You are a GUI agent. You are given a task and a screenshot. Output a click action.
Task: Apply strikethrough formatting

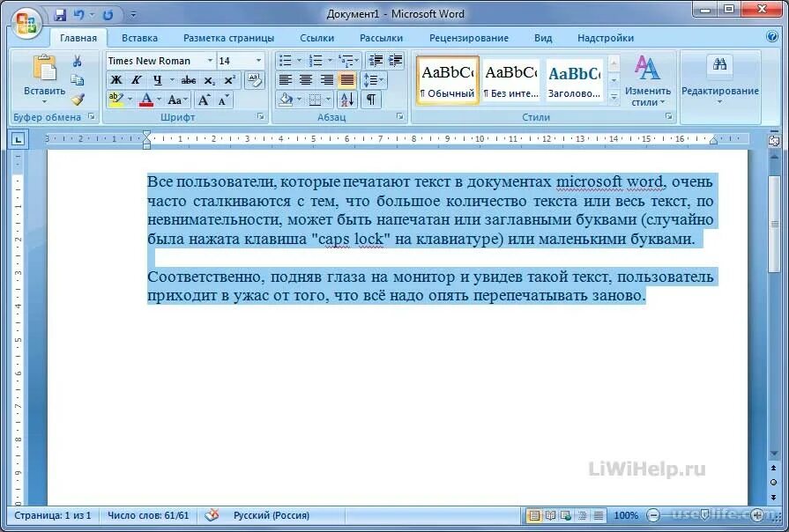[x=188, y=80]
